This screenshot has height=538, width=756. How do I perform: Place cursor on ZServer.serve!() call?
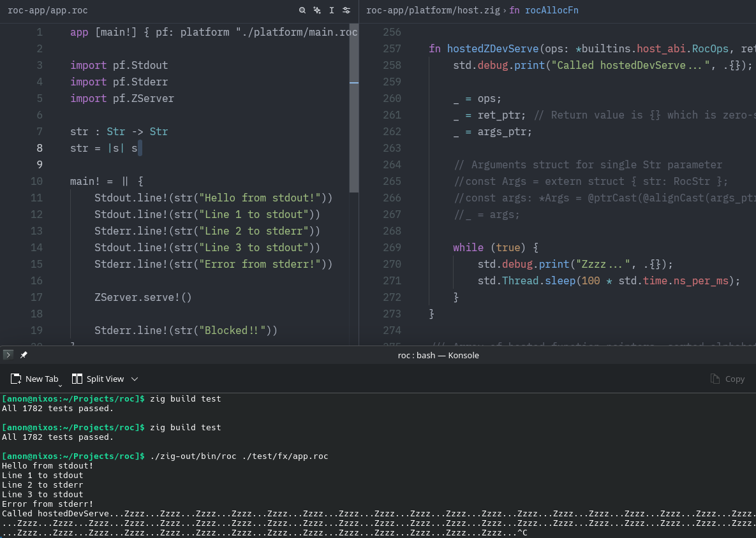tap(143, 297)
